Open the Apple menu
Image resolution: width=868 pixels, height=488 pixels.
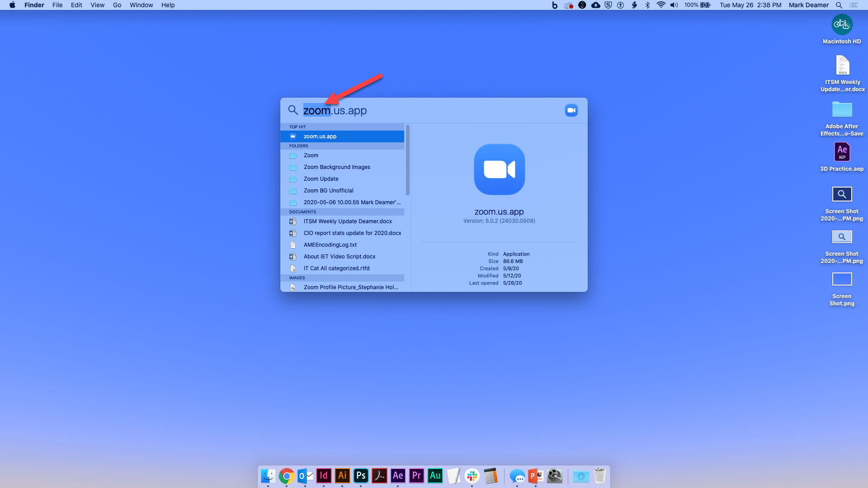click(12, 5)
